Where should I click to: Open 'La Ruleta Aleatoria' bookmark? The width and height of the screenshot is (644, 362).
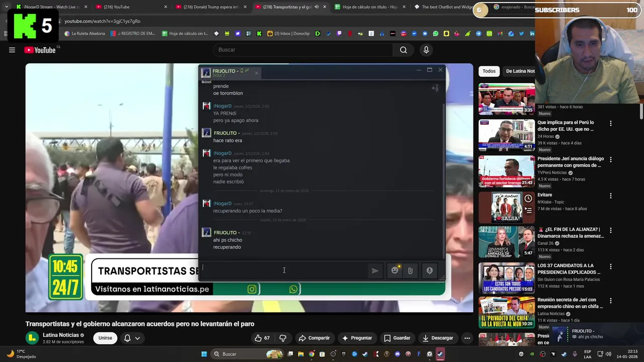(x=85, y=34)
